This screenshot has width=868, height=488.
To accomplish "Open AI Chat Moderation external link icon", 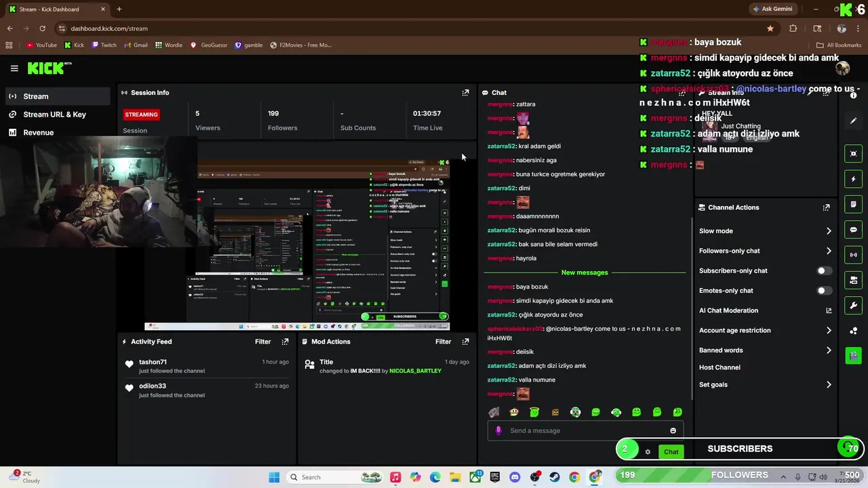I will click(829, 310).
